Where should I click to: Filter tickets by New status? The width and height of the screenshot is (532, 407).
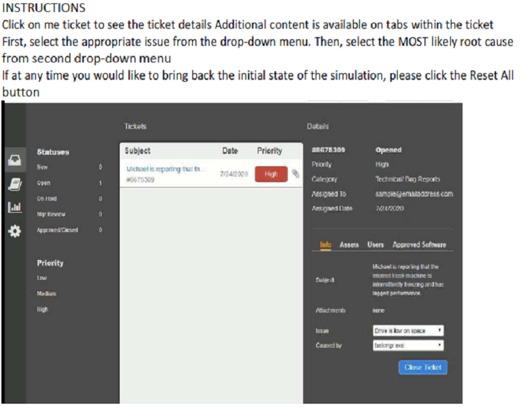43,167
